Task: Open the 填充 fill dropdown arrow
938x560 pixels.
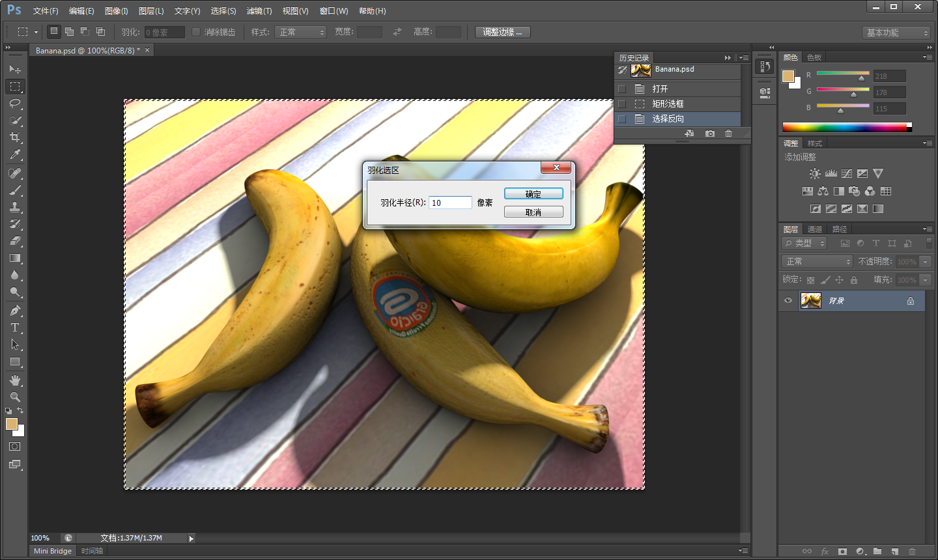Action: (x=925, y=280)
